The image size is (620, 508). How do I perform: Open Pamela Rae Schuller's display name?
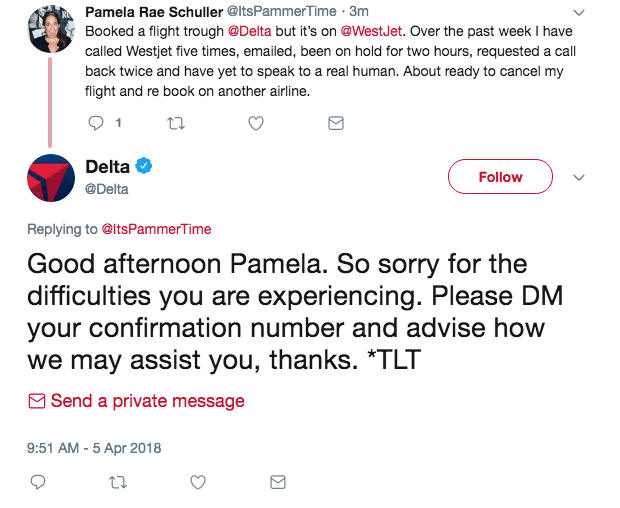154,11
